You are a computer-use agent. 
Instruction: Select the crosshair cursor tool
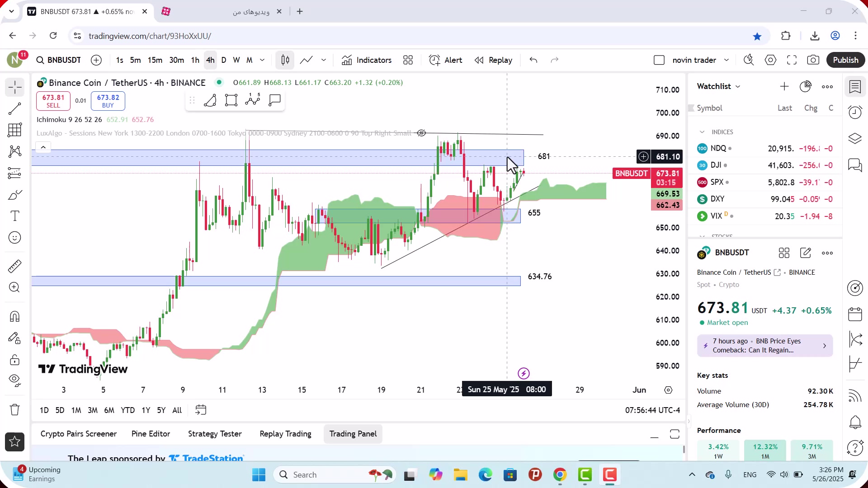tap(14, 87)
